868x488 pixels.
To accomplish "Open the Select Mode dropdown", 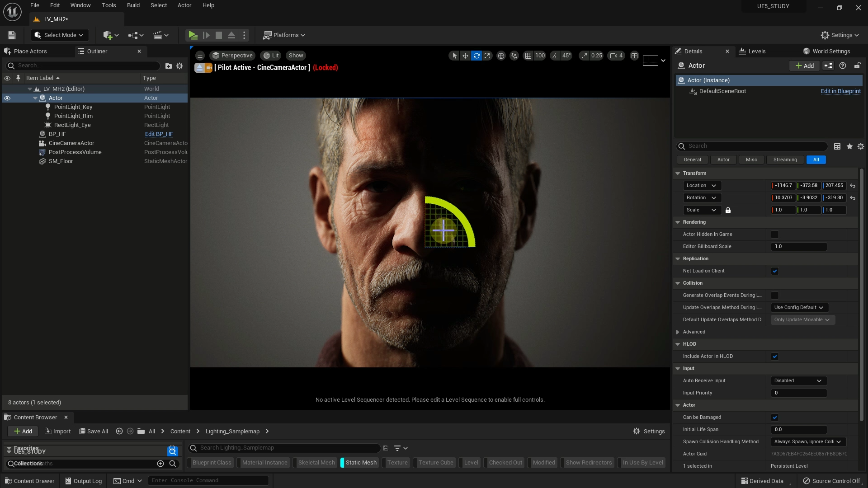I will [60, 35].
